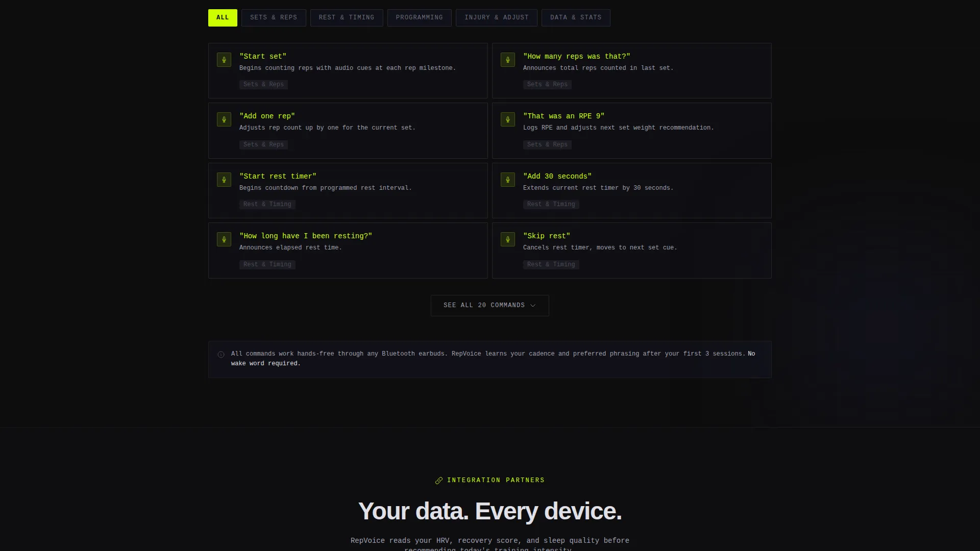Open the "Skip rest" command card
Screen dimensions: 980x551
click(631, 251)
